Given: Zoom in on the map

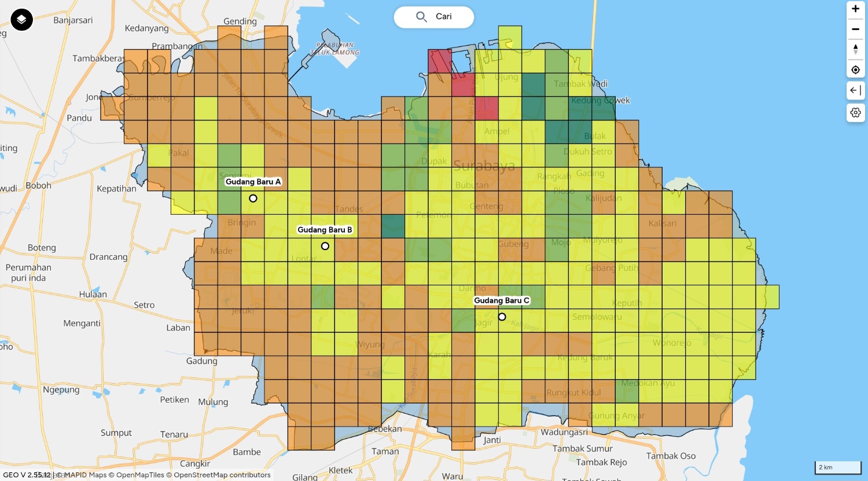Looking at the screenshot, I should pyautogui.click(x=855, y=9).
